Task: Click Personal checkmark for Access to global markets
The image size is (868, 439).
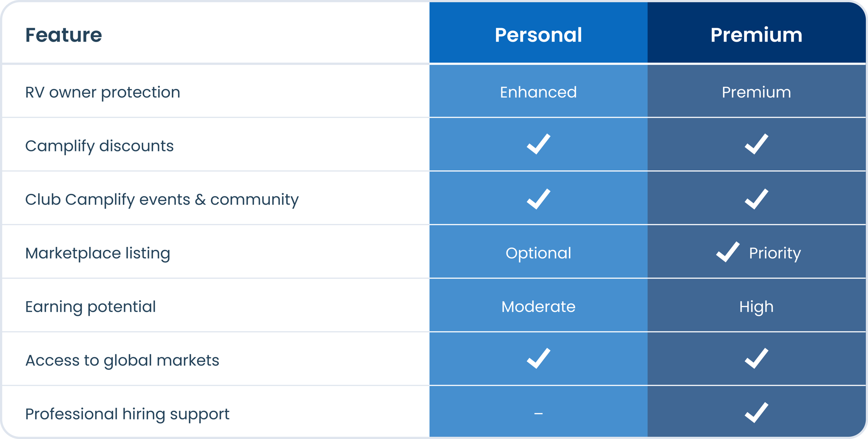Action: 538,358
